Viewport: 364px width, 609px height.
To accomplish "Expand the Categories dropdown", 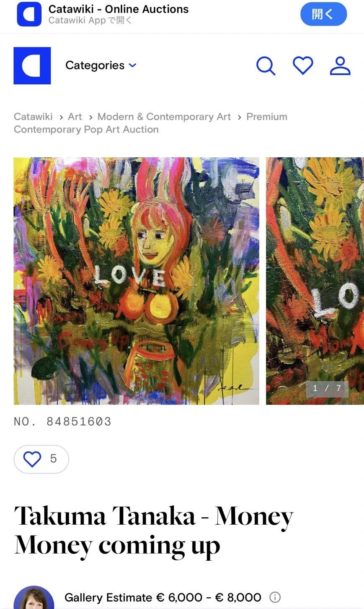I will pos(101,65).
